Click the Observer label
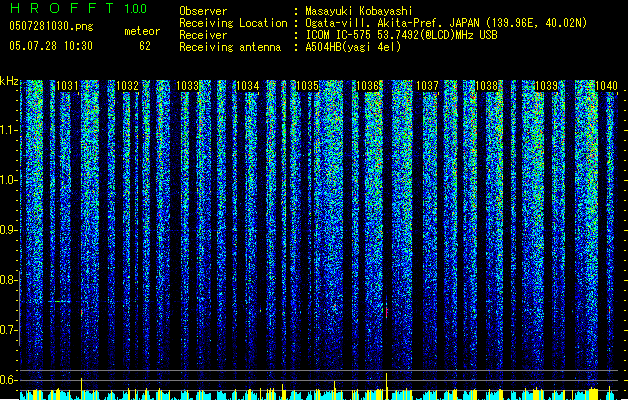This screenshot has height=400, width=629. [x=203, y=11]
